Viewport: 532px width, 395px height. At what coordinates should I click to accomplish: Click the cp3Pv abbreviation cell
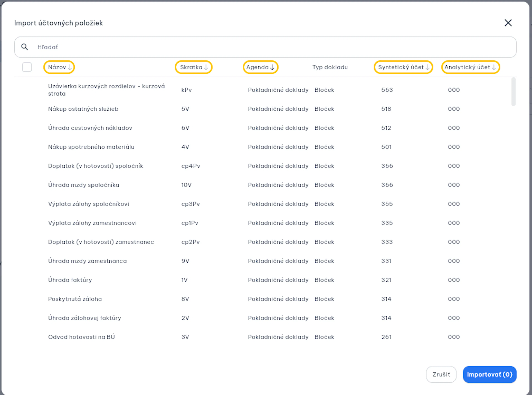[190, 204]
